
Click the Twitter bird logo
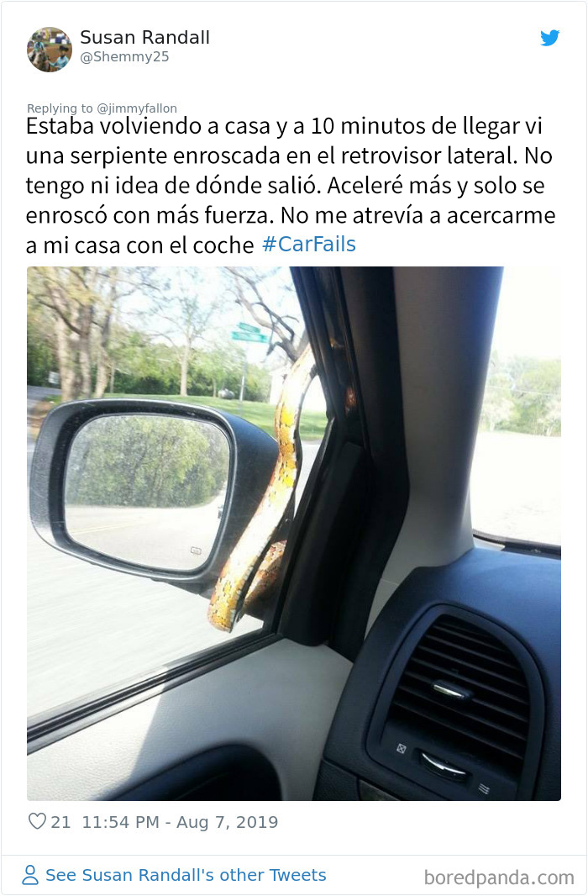coord(549,38)
